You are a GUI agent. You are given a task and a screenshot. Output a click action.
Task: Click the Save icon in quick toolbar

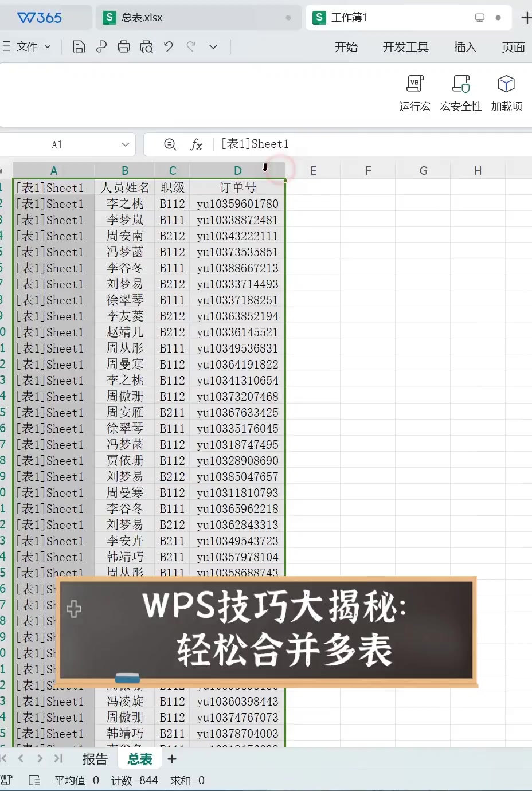pyautogui.click(x=79, y=47)
